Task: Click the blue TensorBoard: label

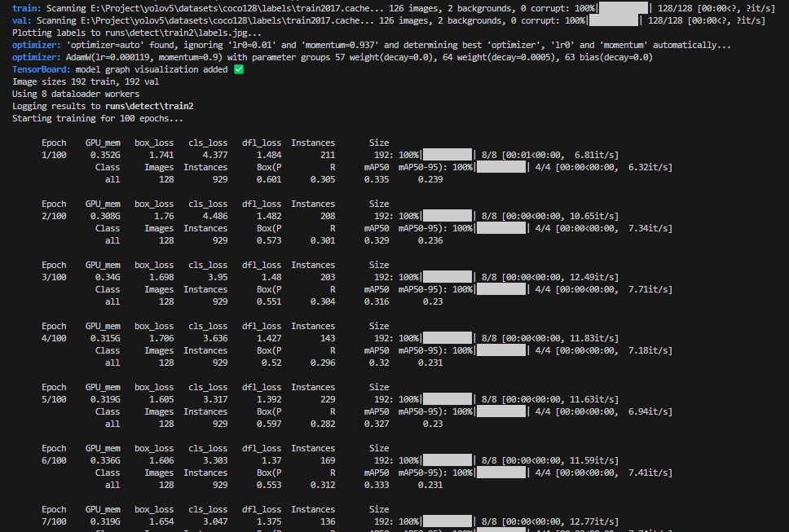Action: coord(37,70)
